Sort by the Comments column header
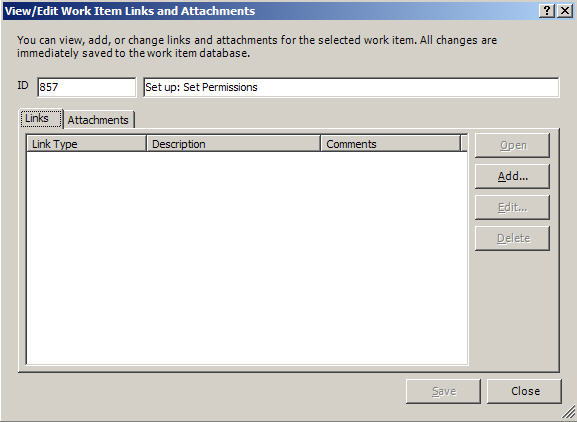 (391, 143)
